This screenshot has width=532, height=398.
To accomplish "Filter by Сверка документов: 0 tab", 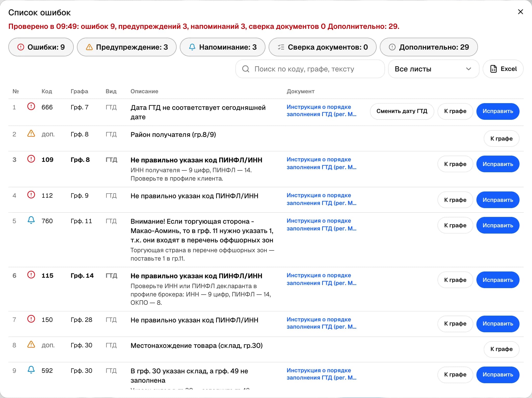I will point(323,47).
